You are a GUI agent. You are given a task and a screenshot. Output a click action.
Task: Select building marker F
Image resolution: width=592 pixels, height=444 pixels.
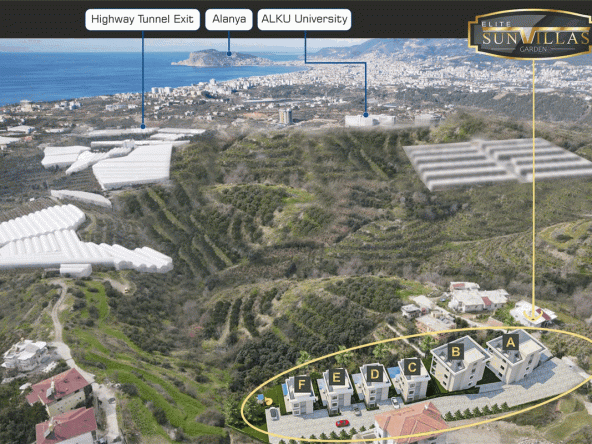coord(302,384)
